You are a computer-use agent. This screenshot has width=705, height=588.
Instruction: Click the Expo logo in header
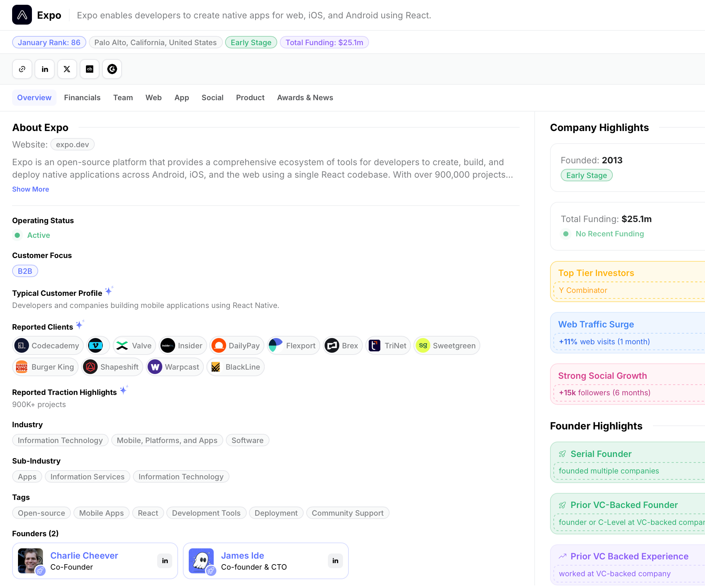coord(22,15)
